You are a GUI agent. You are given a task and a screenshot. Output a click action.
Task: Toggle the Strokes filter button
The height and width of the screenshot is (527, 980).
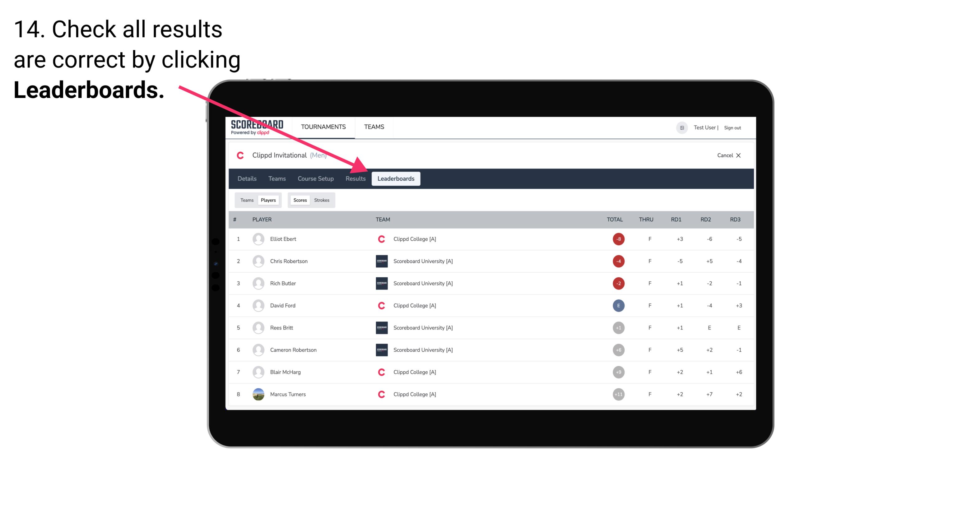point(322,200)
